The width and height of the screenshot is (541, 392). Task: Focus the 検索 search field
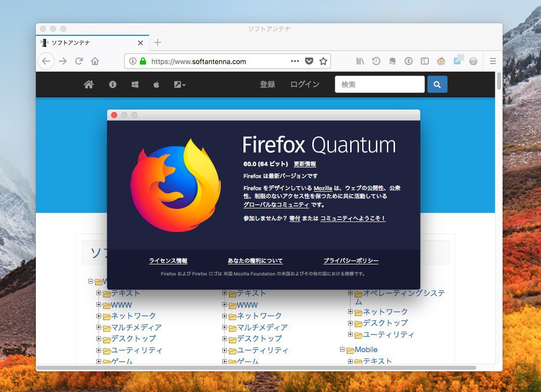pos(379,84)
